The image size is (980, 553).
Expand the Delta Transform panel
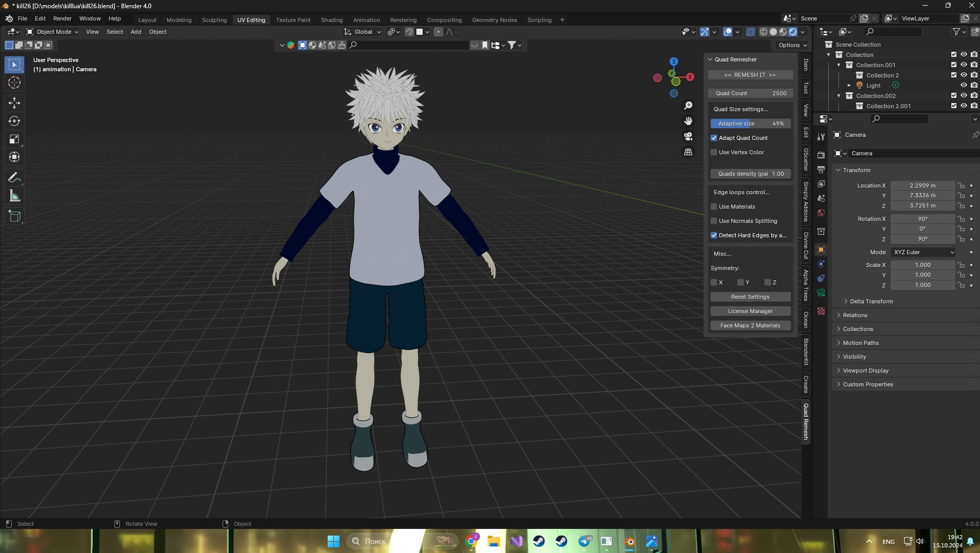click(x=871, y=301)
